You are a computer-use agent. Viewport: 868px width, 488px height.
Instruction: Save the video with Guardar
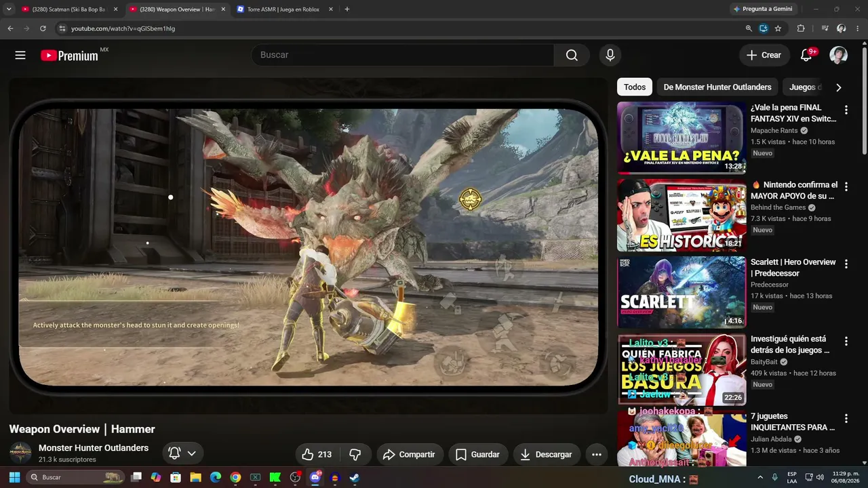(478, 455)
